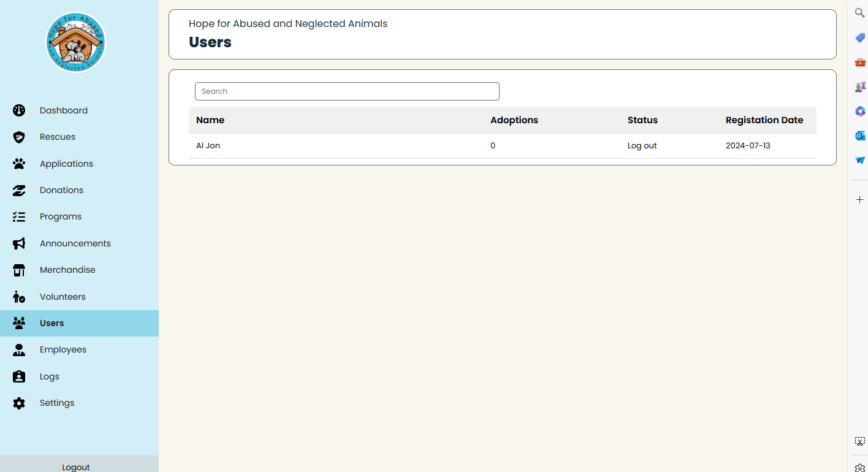Select the Donations hand icon
The height and width of the screenshot is (472, 868).
tap(19, 190)
